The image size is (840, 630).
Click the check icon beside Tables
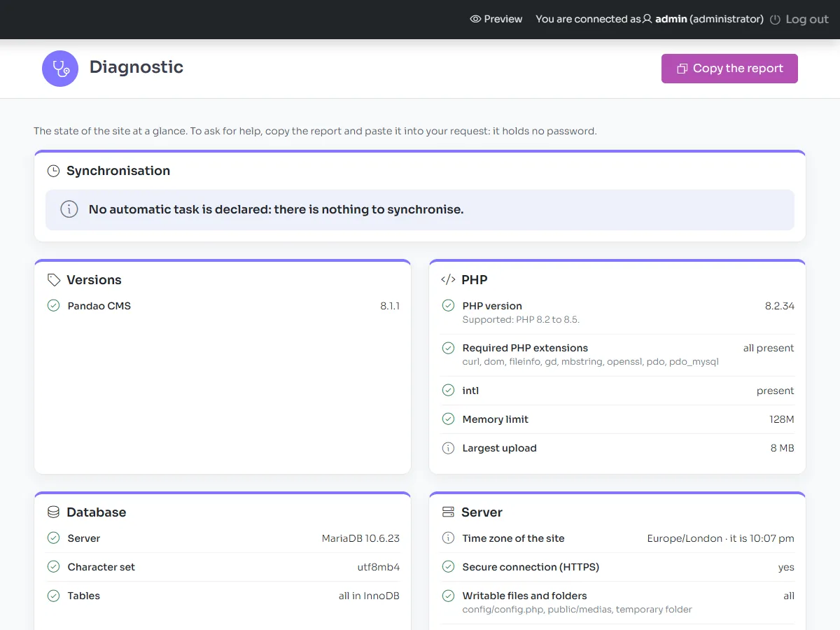[x=53, y=596]
